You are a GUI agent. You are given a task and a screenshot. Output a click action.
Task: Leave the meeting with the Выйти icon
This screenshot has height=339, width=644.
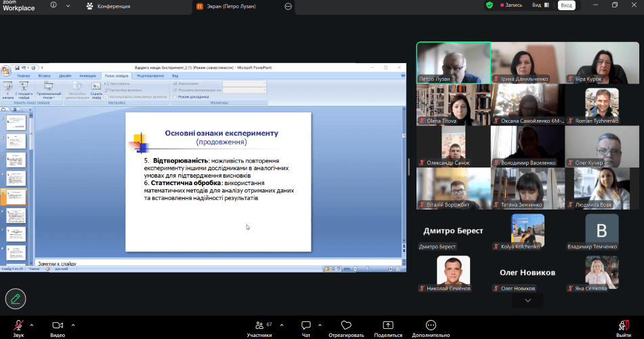click(624, 325)
